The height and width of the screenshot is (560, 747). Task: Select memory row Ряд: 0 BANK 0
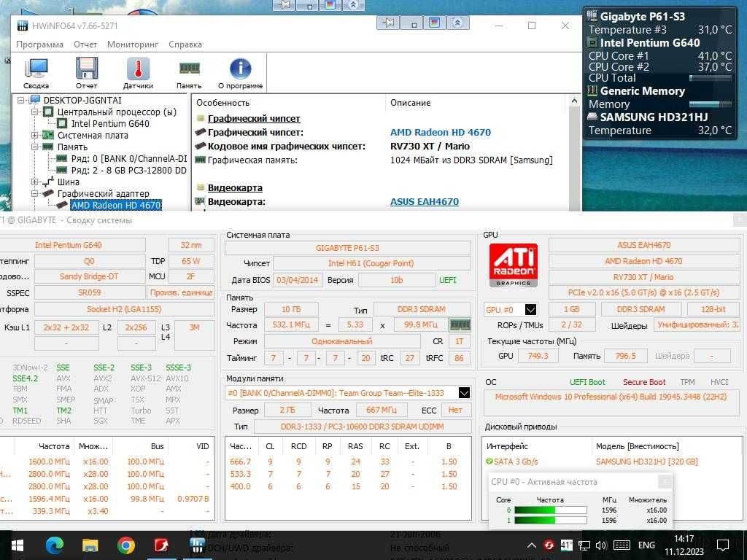point(129,158)
